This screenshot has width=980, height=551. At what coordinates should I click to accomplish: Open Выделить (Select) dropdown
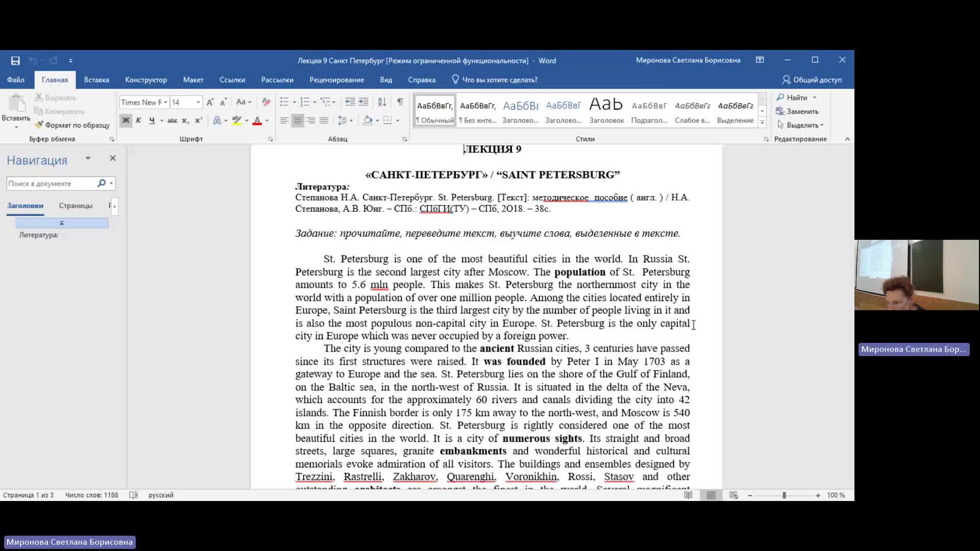click(800, 125)
